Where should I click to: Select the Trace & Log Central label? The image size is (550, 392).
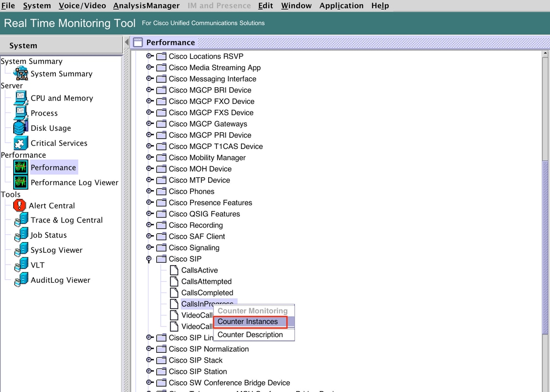pyautogui.click(x=67, y=220)
